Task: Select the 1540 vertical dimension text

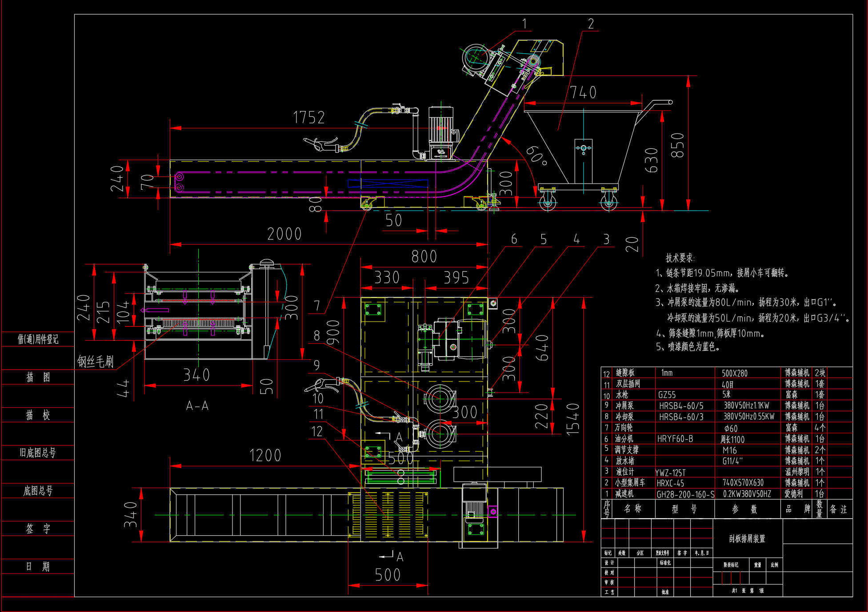Action: 573,419
